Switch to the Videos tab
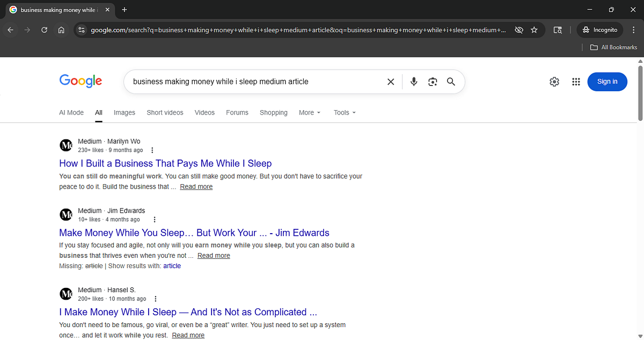The width and height of the screenshot is (644, 340). tap(204, 113)
